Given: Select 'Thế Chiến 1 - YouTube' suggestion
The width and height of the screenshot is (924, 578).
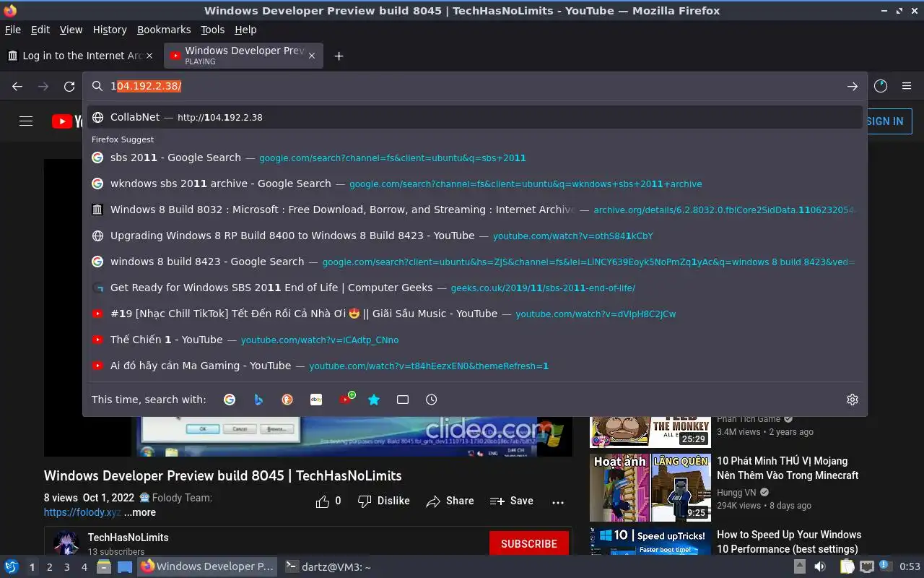Looking at the screenshot, I should (x=475, y=340).
